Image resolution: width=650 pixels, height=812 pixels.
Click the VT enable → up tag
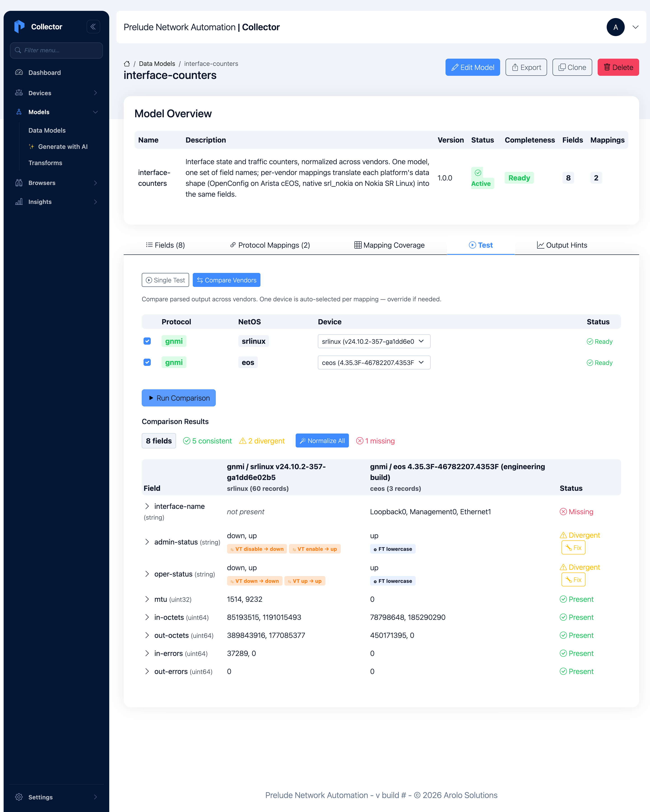point(315,549)
